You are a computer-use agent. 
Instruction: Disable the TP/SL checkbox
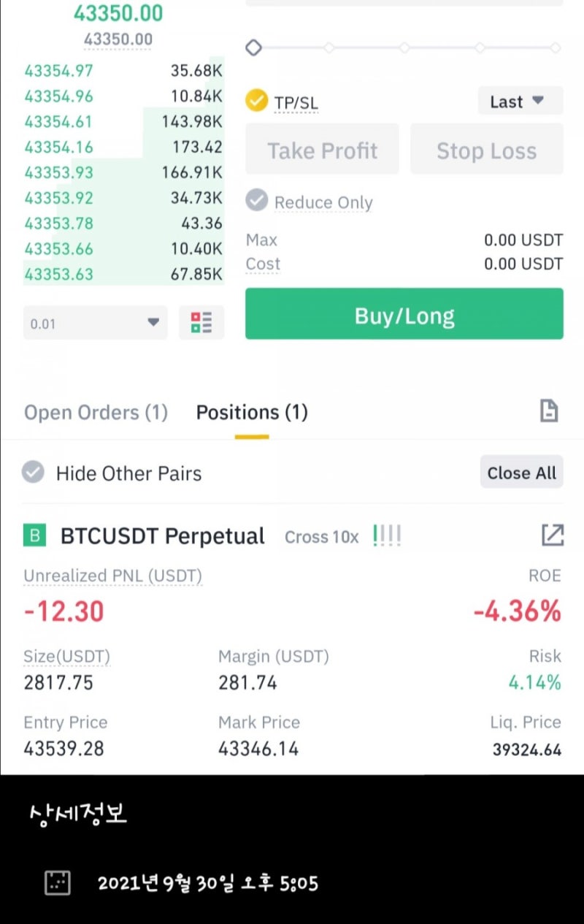pos(256,101)
